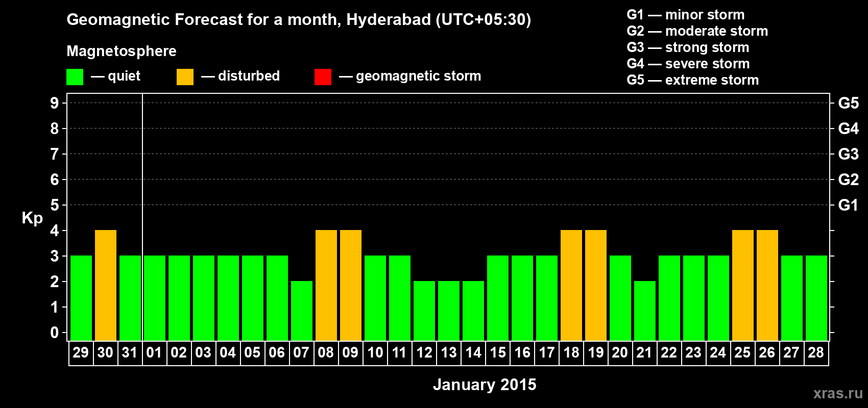Image resolution: width=868 pixels, height=408 pixels.
Task: Click the date label '10' on axis
Action: pyautogui.click(x=375, y=353)
